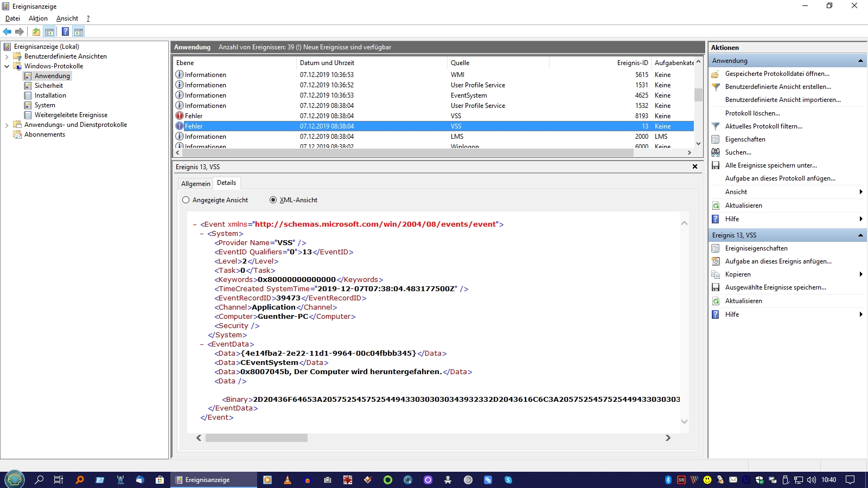The image size is (868, 488).
Task: Collapse the Ereignis 13, VSS actions section arrow
Action: click(860, 235)
